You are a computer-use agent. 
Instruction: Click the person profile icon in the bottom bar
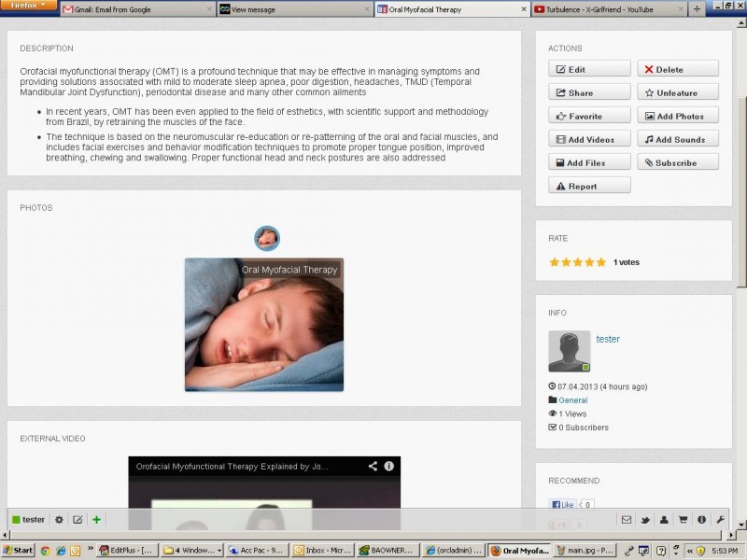[664, 520]
